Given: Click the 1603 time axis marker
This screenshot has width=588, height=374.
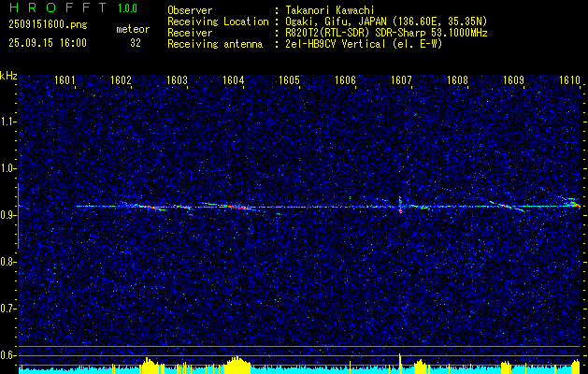Looking at the screenshot, I should tap(177, 79).
